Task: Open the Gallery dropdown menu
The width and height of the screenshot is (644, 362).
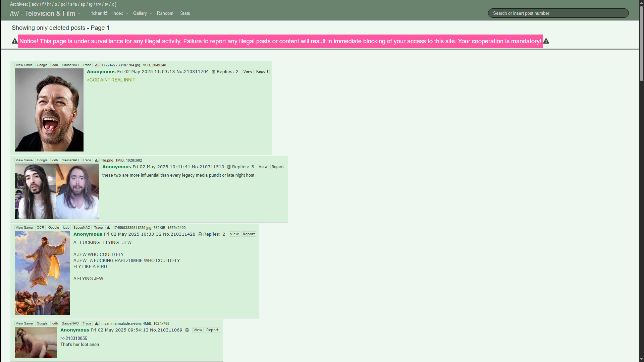Action: tap(143, 13)
